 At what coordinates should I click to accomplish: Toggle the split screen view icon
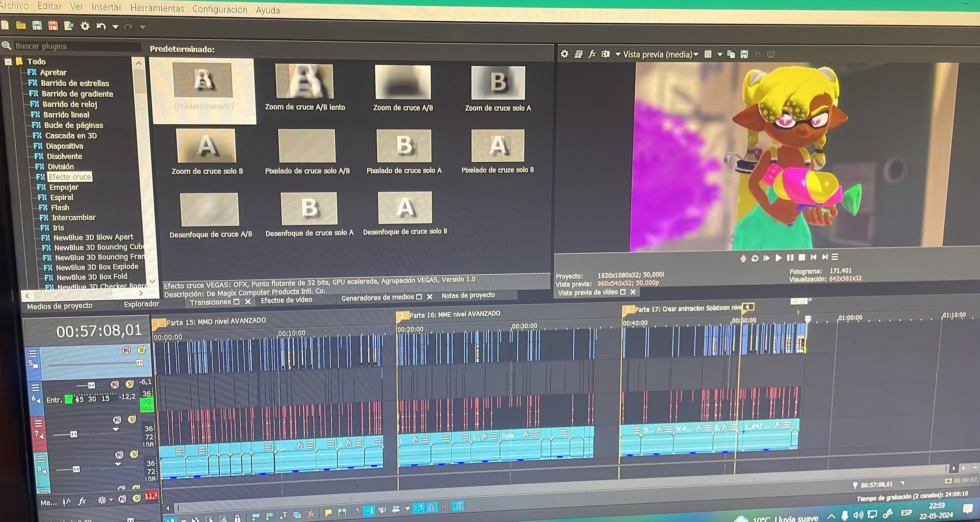pos(606,54)
